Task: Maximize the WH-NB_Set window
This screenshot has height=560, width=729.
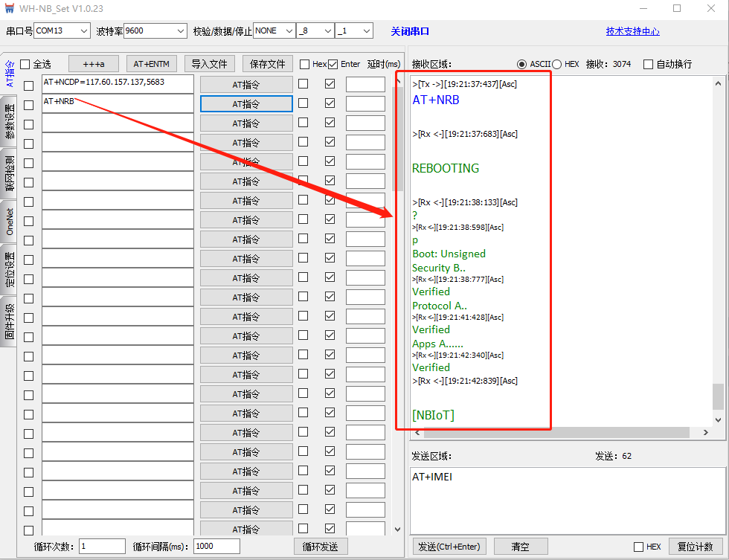Action: tap(677, 8)
